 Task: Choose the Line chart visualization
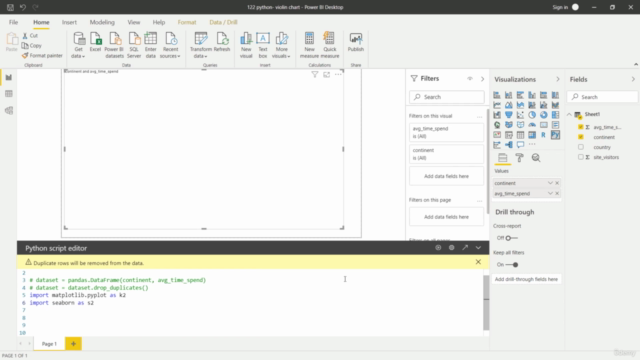pyautogui.click(x=497, y=105)
